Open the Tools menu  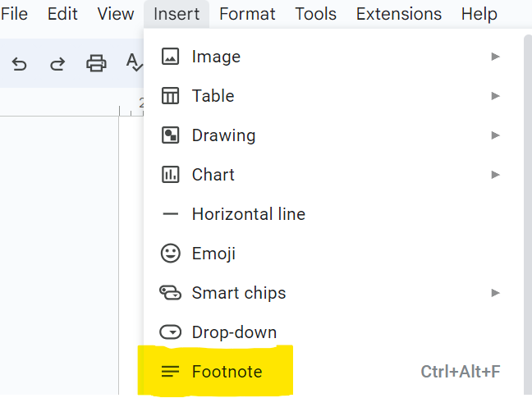coord(315,14)
